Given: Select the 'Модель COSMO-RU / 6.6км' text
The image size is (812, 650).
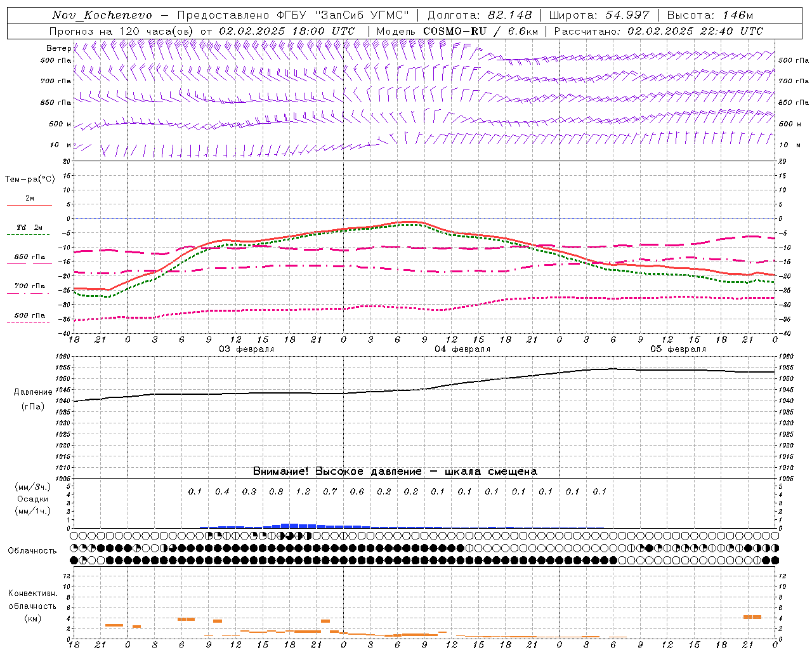Looking at the screenshot, I should pos(457,31).
